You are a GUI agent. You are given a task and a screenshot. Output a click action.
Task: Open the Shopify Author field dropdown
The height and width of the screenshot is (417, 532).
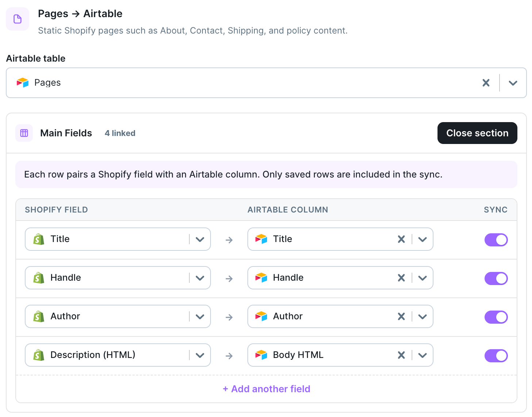point(200,317)
